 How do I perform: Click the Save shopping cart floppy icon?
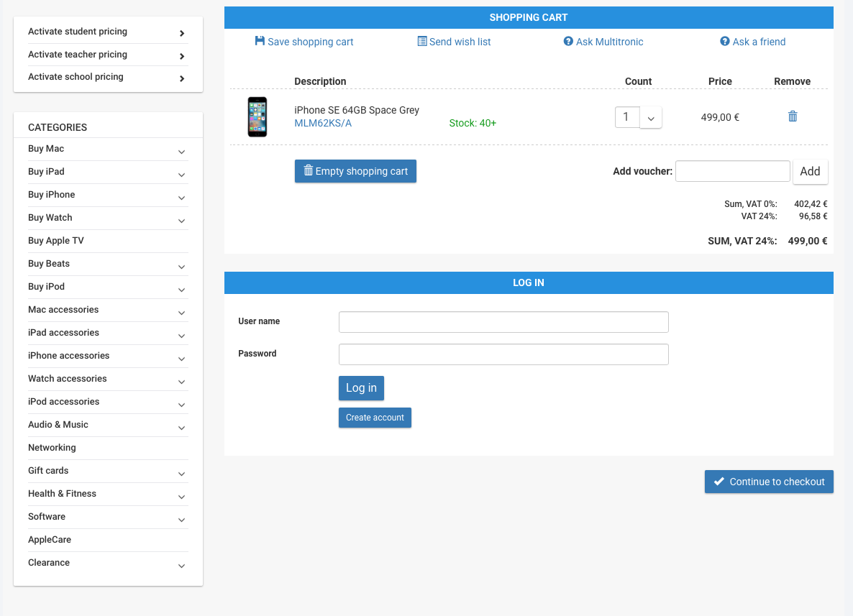[260, 41]
